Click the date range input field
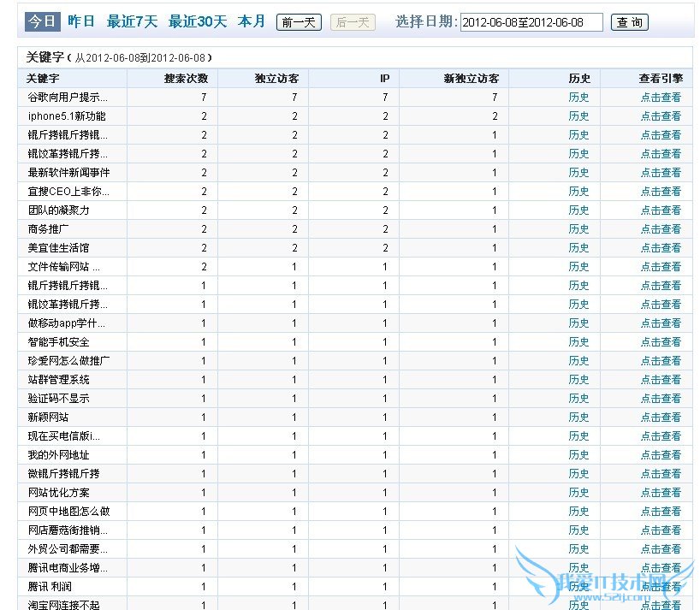 click(531, 22)
